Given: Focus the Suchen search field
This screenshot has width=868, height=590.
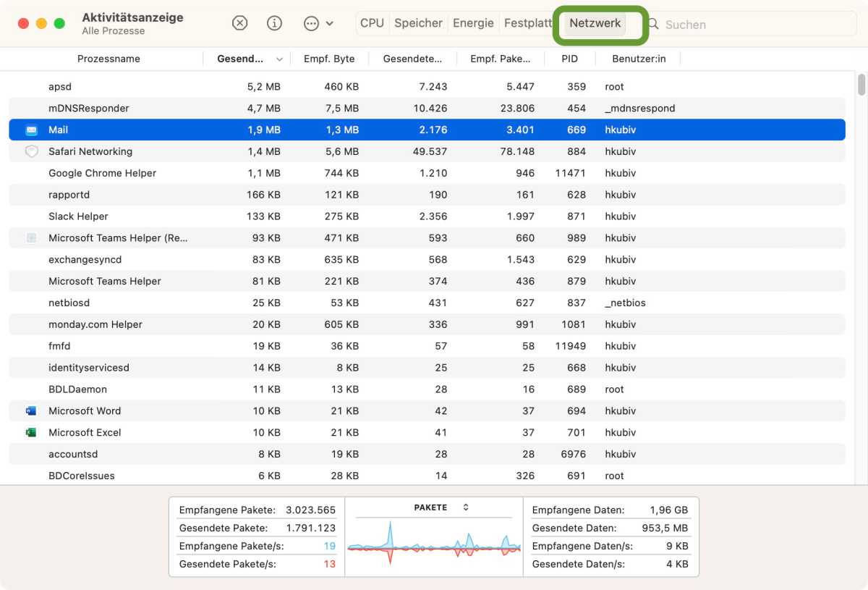Looking at the screenshot, I should coord(752,24).
